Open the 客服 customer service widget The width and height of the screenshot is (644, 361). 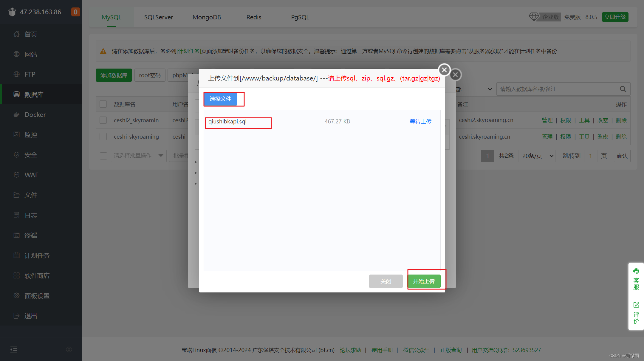point(636,279)
